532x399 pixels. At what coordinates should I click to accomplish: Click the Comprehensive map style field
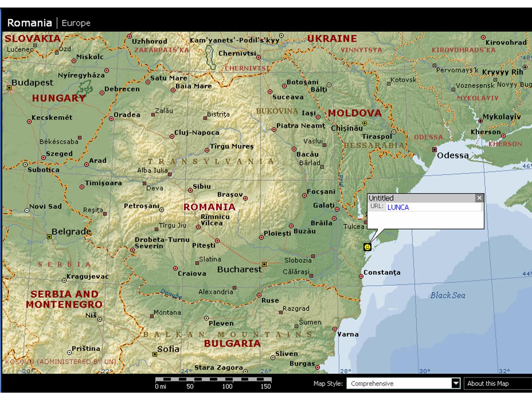coord(399,383)
